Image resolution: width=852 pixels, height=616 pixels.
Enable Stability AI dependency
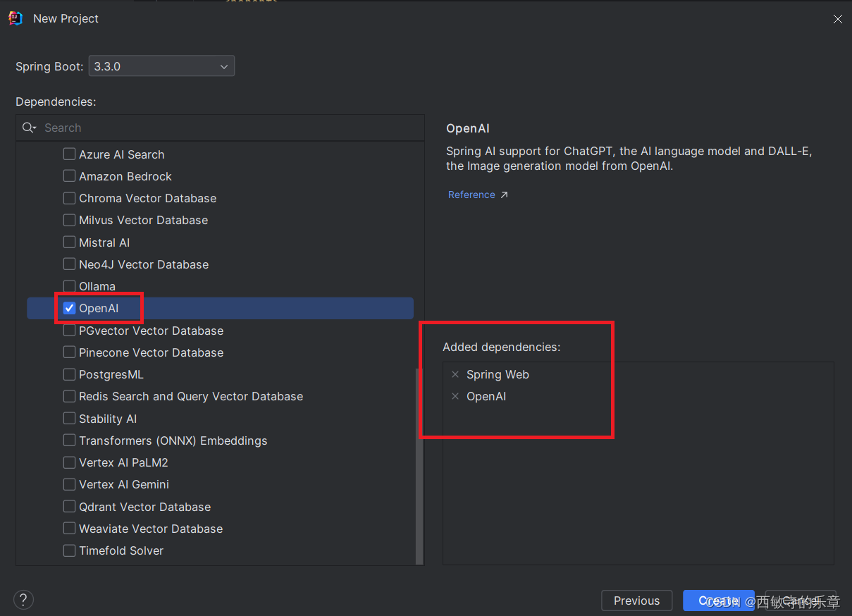(x=69, y=419)
